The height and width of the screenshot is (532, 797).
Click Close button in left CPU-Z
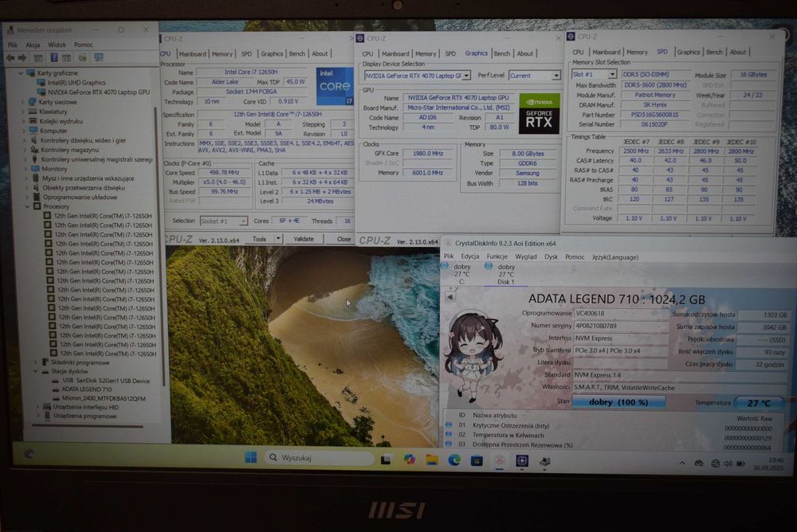point(344,239)
